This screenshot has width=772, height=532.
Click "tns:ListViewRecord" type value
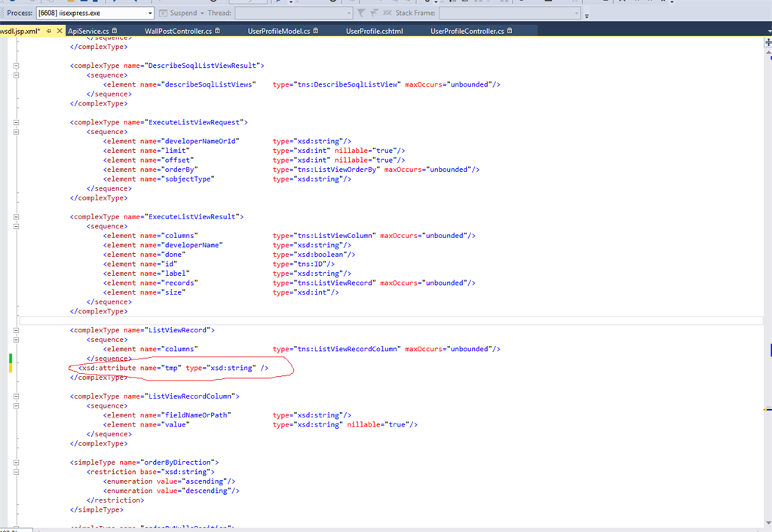335,283
